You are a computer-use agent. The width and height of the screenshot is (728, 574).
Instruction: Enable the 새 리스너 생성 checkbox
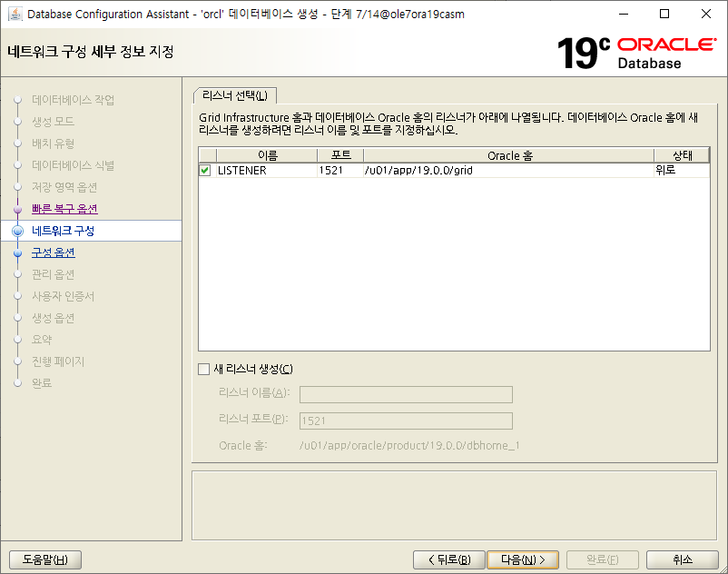coord(204,370)
